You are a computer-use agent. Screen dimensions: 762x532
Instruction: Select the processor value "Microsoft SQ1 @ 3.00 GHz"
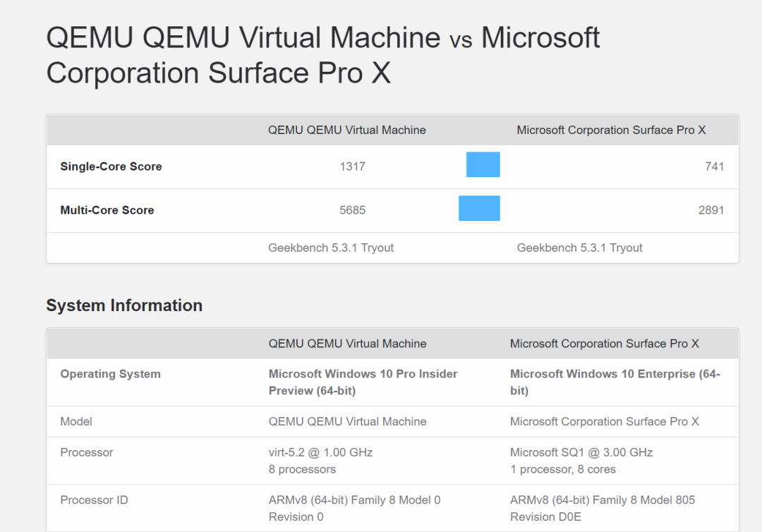[581, 453]
